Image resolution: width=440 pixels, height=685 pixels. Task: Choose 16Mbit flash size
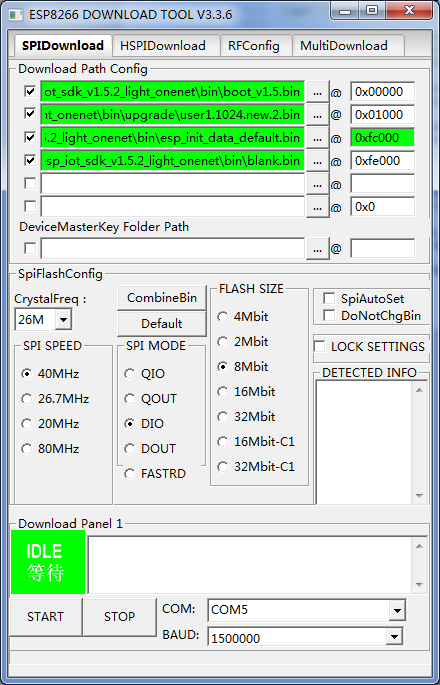coord(246,391)
